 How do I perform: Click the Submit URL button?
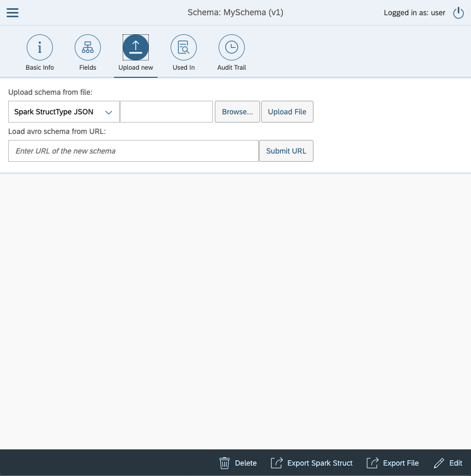286,151
